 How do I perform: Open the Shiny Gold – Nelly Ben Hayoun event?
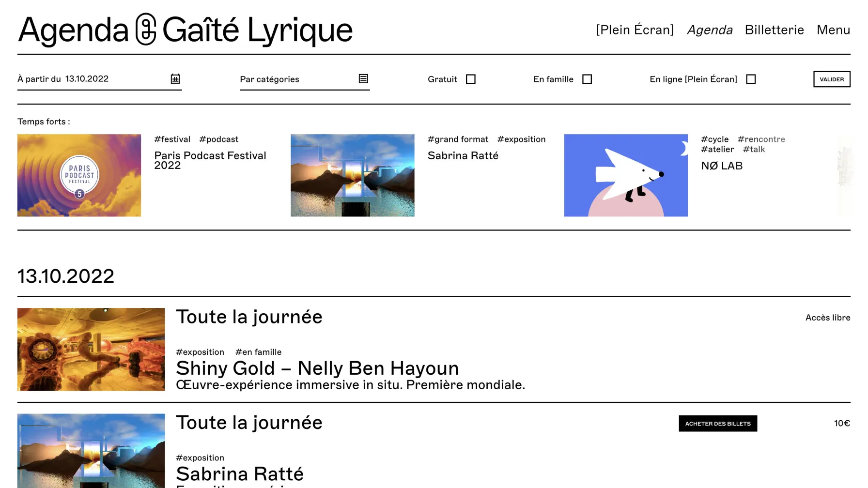point(317,368)
